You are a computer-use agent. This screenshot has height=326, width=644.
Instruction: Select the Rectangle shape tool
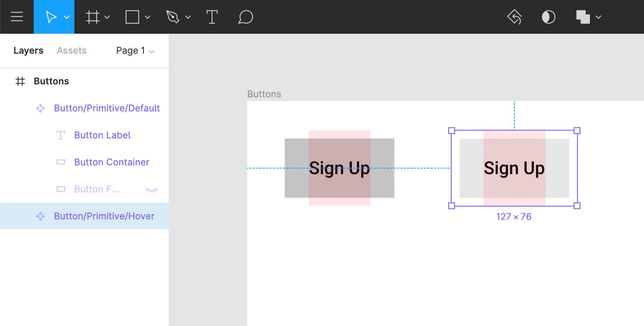click(132, 17)
